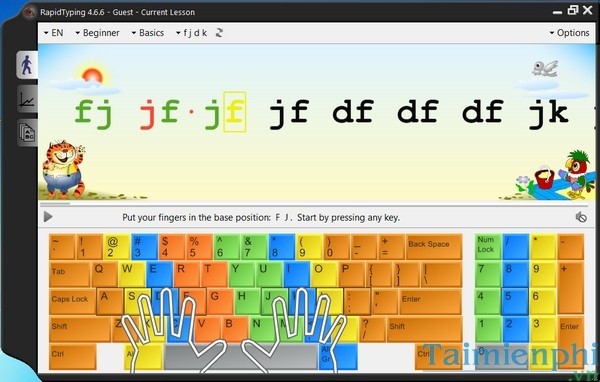Click the V key
The height and width of the screenshot is (382, 600).
pyautogui.click(x=207, y=329)
